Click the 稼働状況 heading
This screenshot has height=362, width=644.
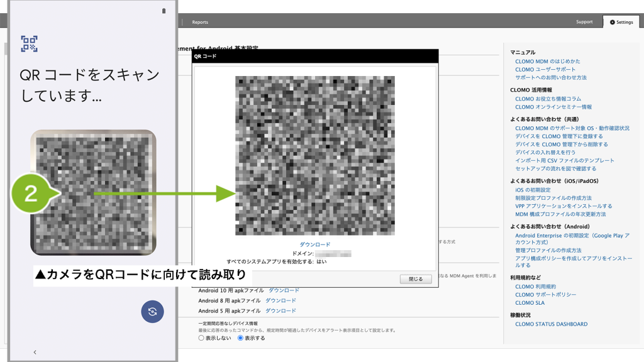[x=520, y=315]
